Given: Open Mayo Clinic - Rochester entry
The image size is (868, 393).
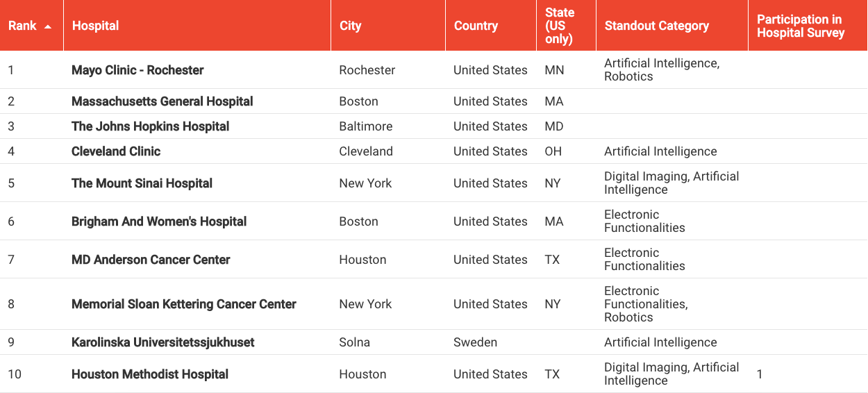Looking at the screenshot, I should click(x=137, y=70).
